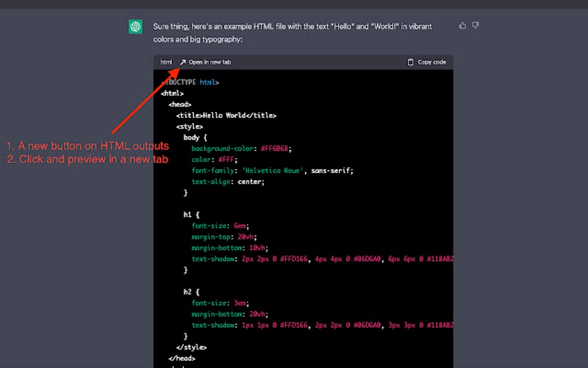
Task: Click the diagonal arrow before Open in new tab
Action: click(x=182, y=62)
